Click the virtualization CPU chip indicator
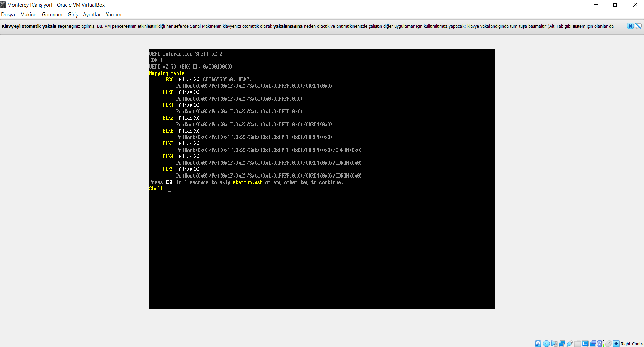This screenshot has height=347, width=644. [x=600, y=344]
